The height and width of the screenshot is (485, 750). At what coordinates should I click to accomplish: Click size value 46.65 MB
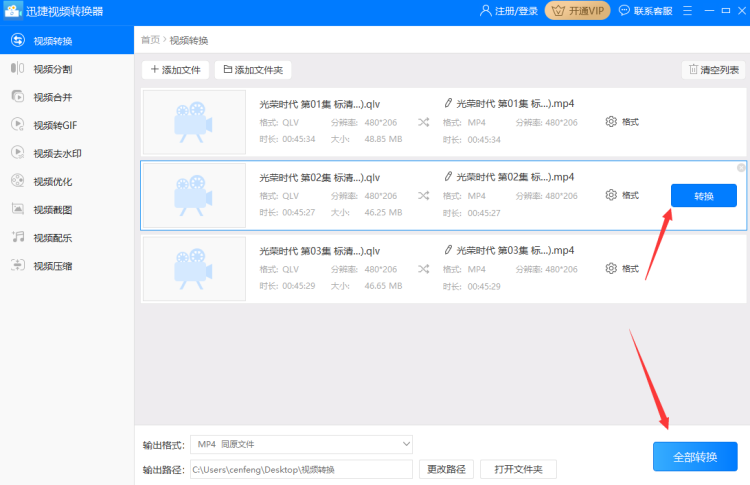(383, 286)
